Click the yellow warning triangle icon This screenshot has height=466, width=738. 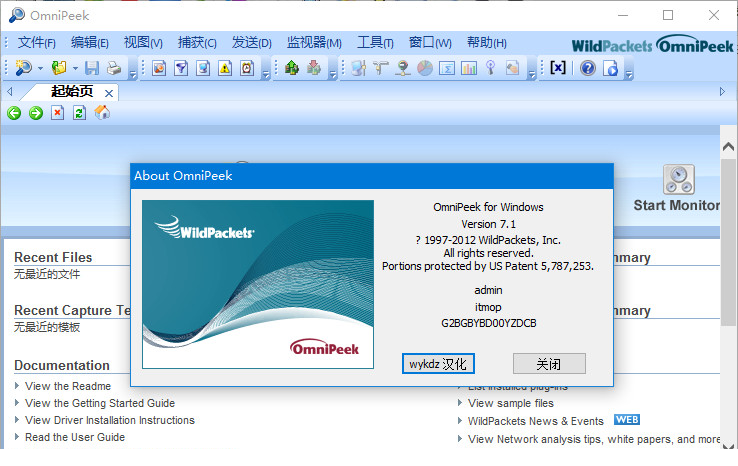click(225, 68)
